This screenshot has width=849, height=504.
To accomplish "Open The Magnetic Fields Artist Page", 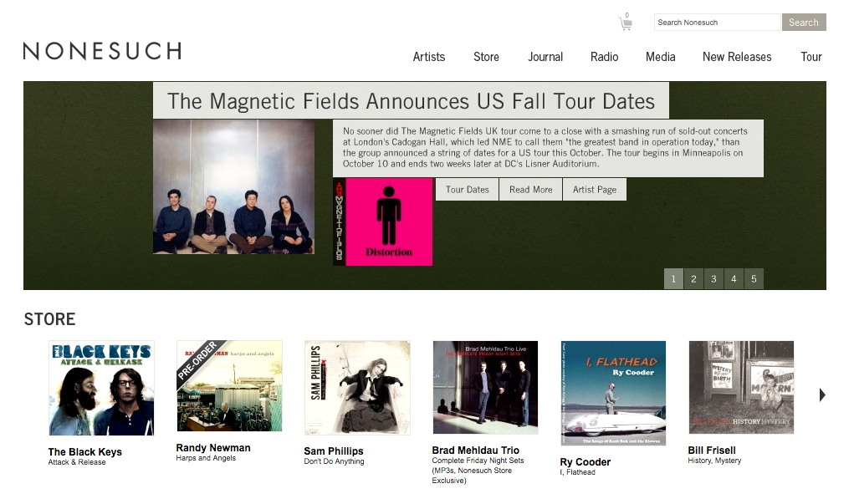I will point(594,189).
